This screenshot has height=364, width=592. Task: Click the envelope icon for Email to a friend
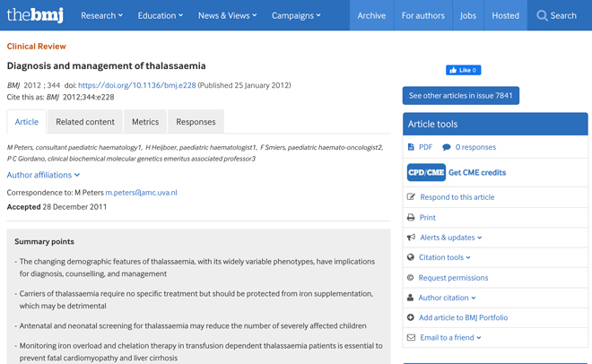[x=411, y=338]
